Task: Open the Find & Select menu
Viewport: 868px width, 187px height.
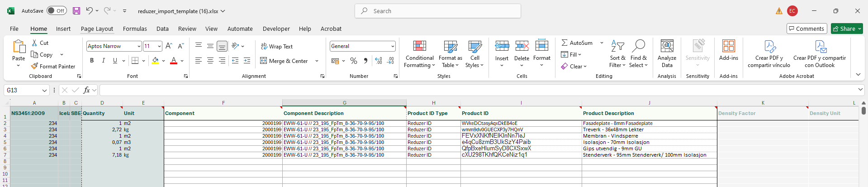Action: pos(638,54)
